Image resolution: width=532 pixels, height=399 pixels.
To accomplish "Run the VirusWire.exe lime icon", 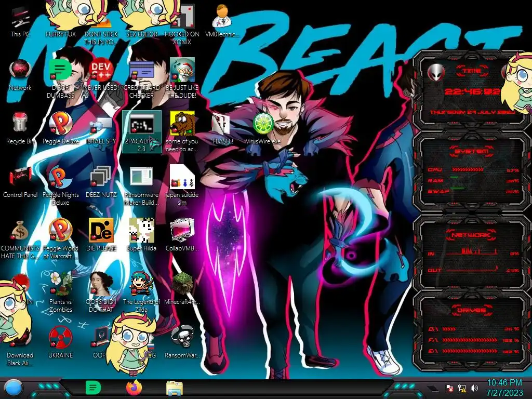I will point(263,128).
